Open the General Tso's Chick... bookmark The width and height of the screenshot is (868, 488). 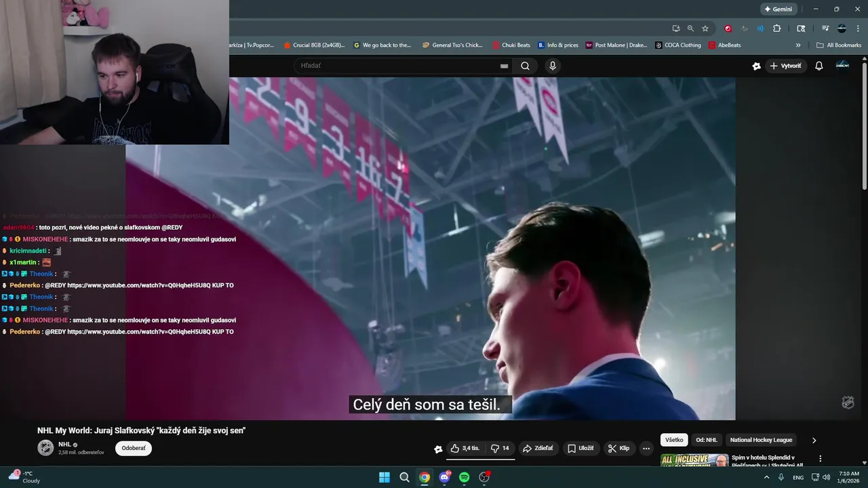[452, 45]
